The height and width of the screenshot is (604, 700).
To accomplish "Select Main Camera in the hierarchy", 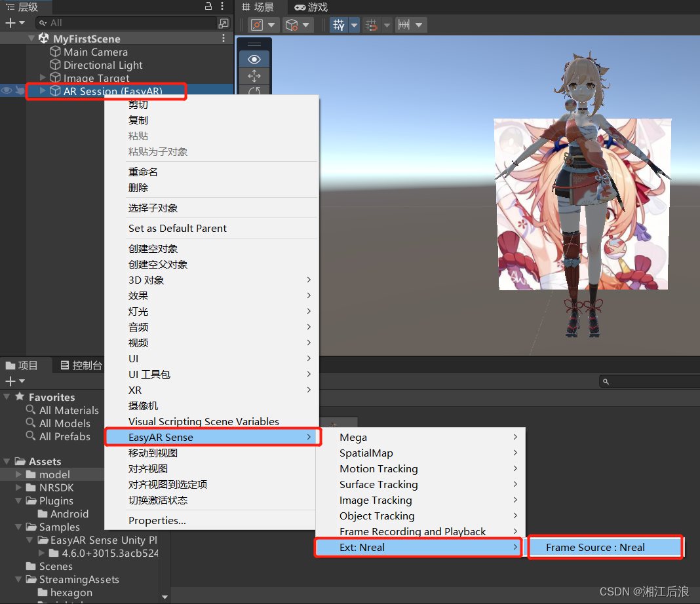I will click(x=96, y=52).
